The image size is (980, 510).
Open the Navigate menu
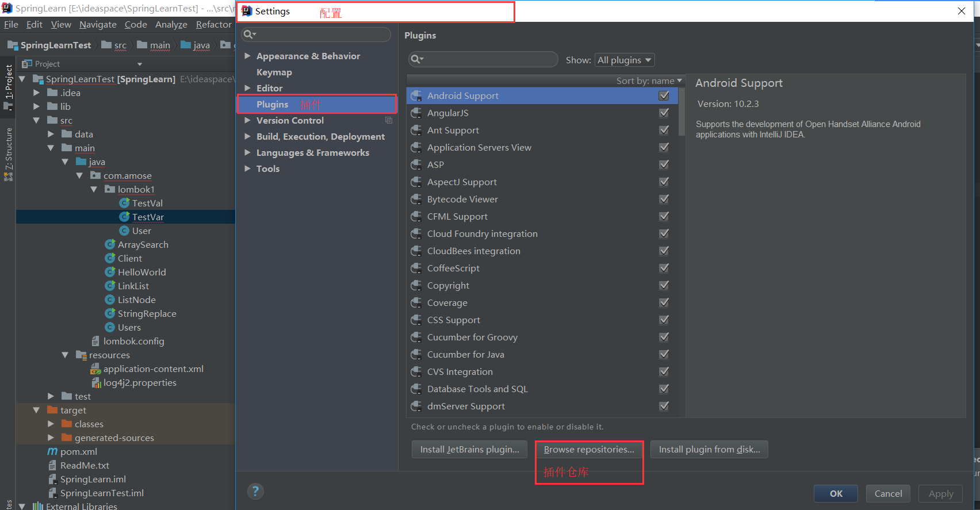click(x=98, y=24)
